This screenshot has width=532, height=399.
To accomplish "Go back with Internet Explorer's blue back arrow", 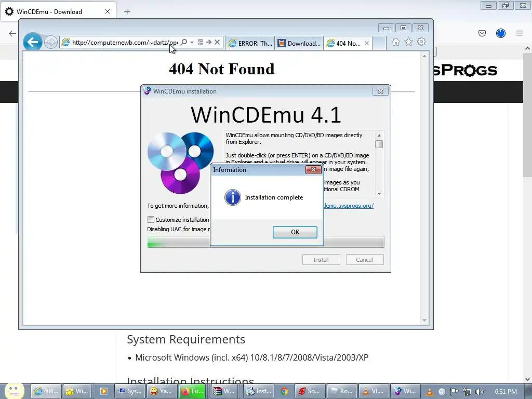I will coord(33,43).
